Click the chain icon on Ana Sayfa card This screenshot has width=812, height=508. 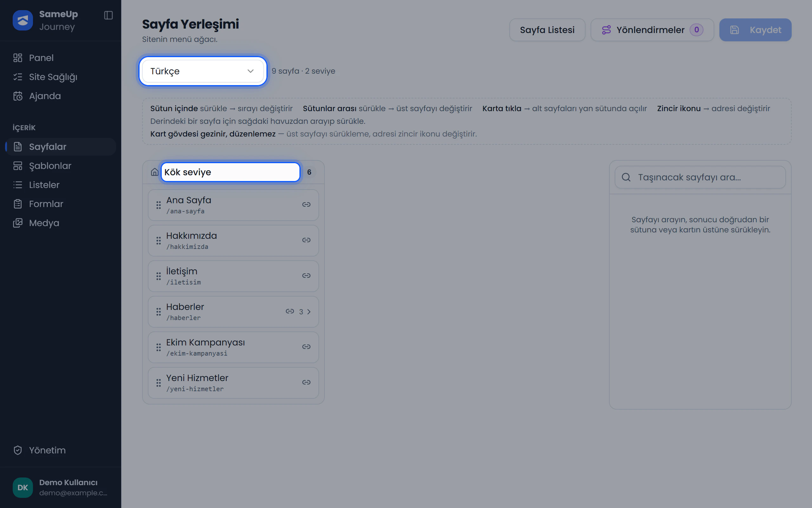[x=306, y=204]
